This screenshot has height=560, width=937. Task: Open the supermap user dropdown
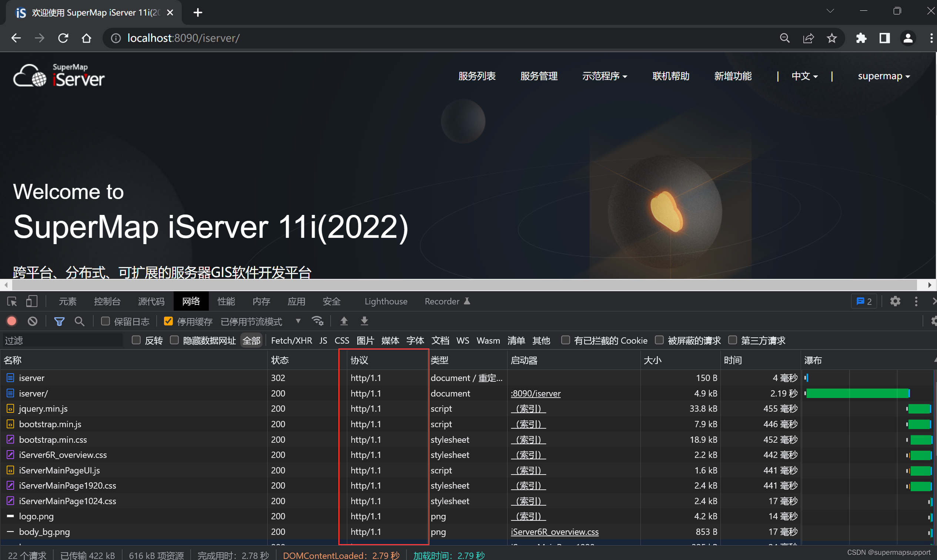click(884, 76)
